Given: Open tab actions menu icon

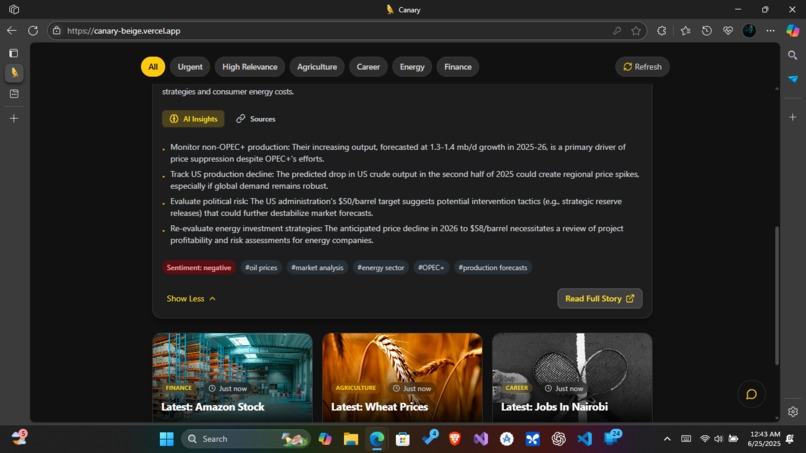Looking at the screenshot, I should (14, 53).
